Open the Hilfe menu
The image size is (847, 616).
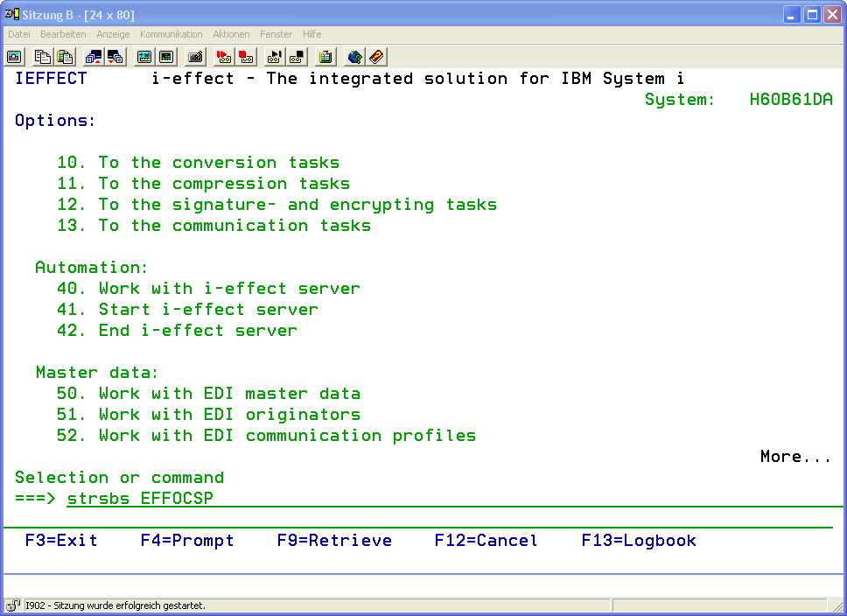point(311,34)
